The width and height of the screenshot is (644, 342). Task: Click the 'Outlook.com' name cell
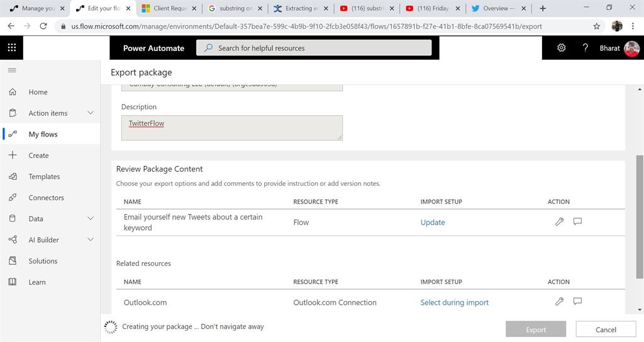pos(145,302)
